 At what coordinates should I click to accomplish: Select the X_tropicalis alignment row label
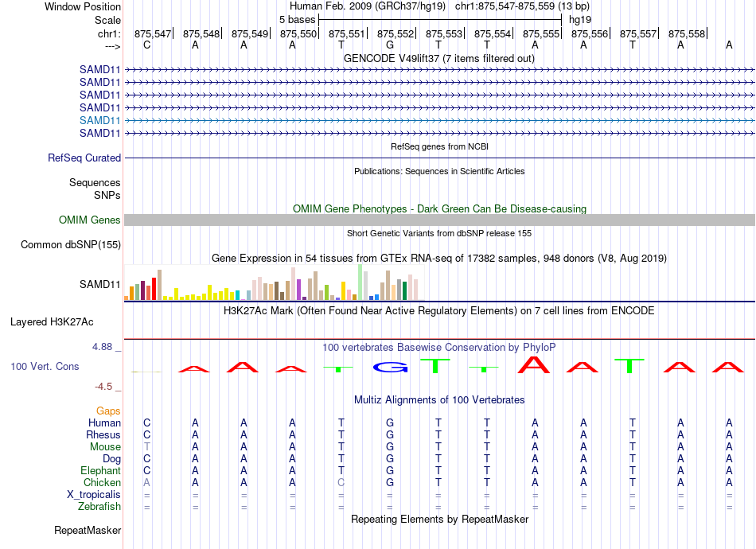(94, 495)
